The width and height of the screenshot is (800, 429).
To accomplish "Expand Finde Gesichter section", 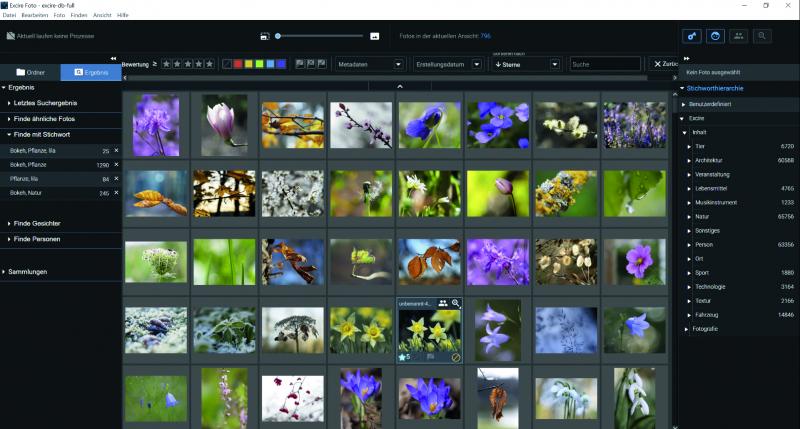I will pyautogui.click(x=36, y=223).
